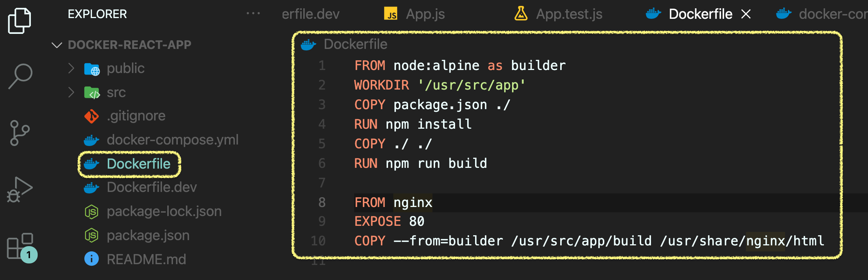The image size is (868, 280).
Task: Click the EXPLORER panel title
Action: (x=97, y=14)
